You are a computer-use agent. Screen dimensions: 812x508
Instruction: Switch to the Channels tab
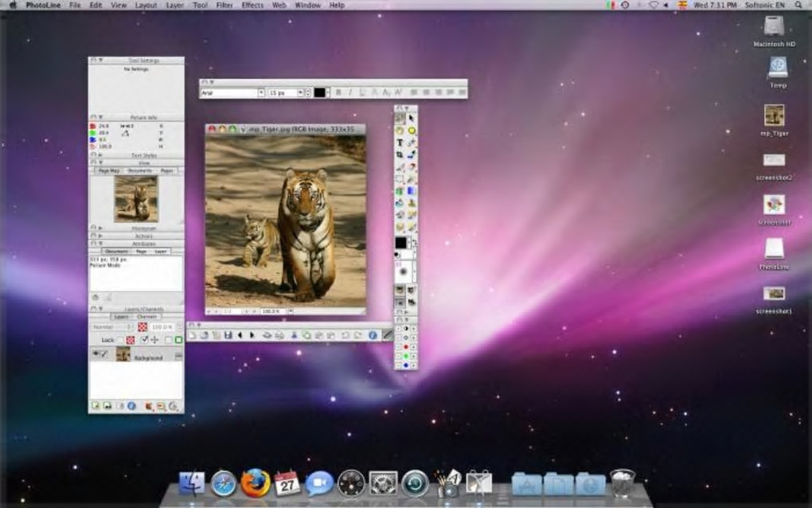click(149, 316)
